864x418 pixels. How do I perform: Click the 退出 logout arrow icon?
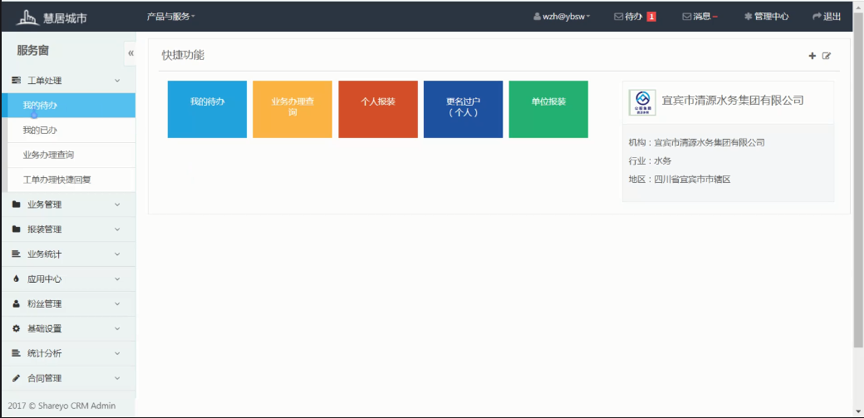(x=817, y=17)
